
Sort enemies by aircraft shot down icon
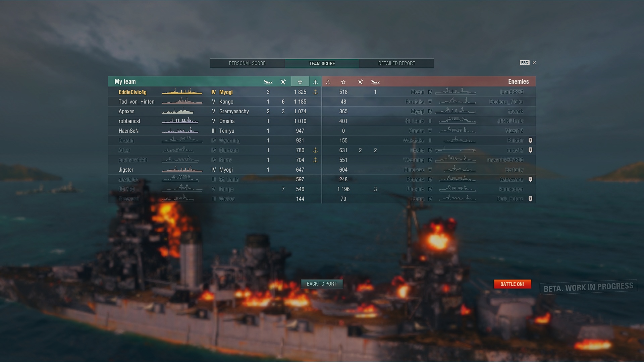coord(360,82)
